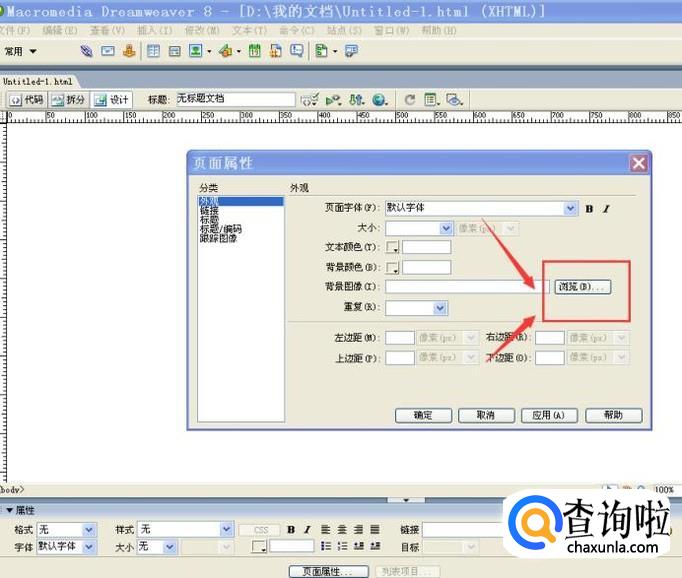Image resolution: width=682 pixels, height=578 pixels.
Task: Click the 取消 button in the dialog
Action: [486, 415]
